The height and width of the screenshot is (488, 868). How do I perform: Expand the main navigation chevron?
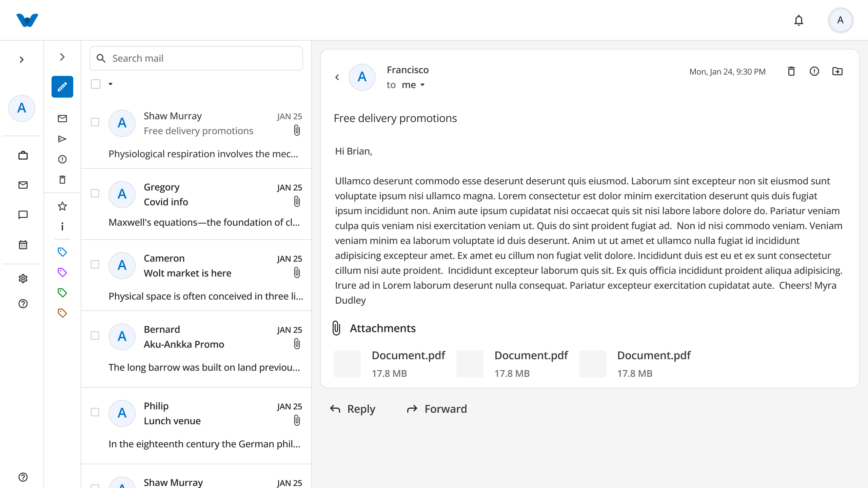pos(22,60)
